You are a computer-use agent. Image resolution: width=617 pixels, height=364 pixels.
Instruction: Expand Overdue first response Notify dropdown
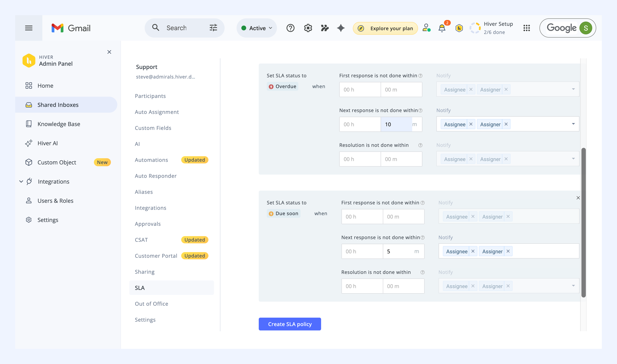tap(573, 89)
